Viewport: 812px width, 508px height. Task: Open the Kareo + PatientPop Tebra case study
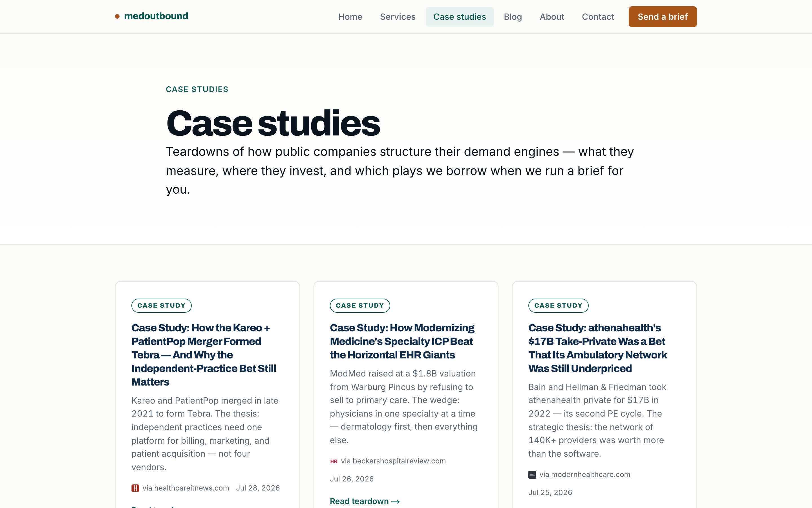tap(204, 355)
